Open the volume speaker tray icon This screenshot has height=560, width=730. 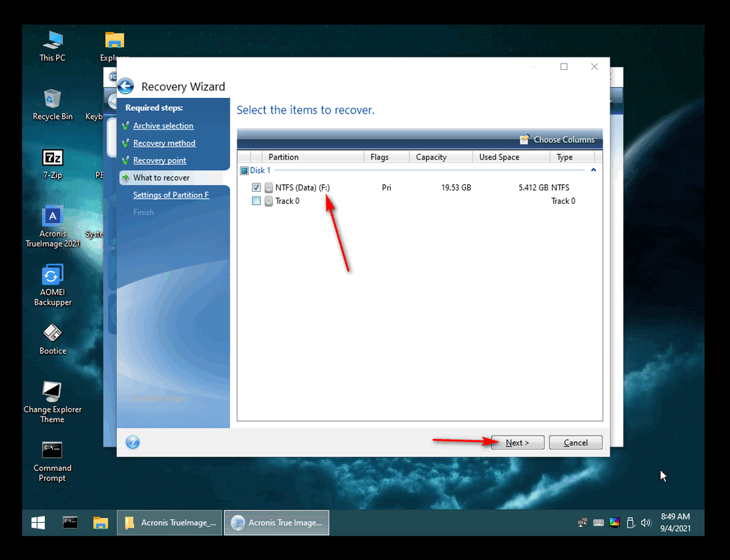(x=646, y=523)
